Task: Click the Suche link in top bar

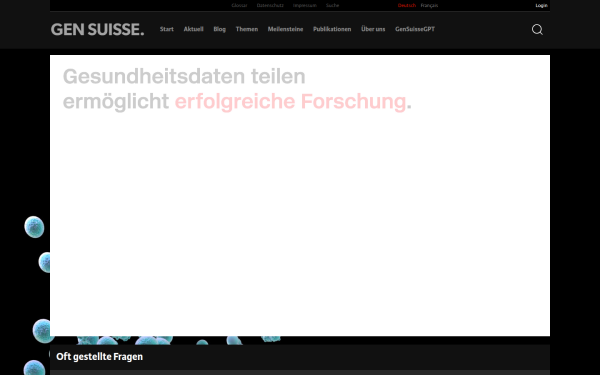Action: click(333, 5)
